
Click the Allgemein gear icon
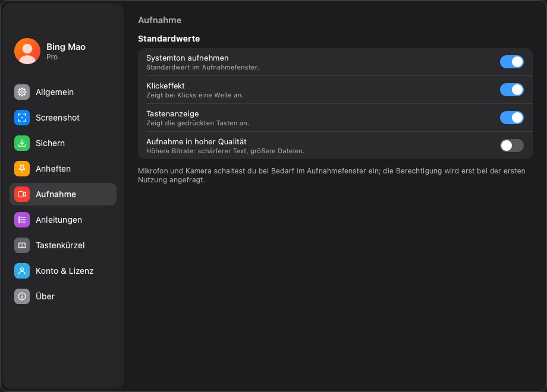click(22, 92)
